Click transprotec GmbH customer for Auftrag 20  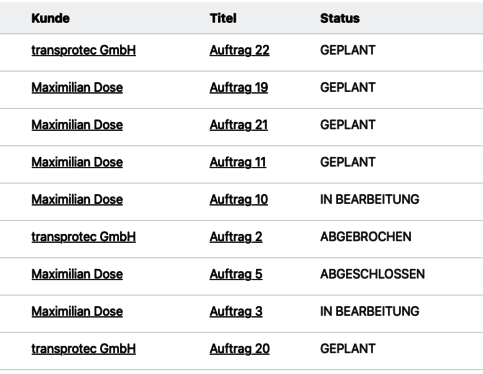click(x=84, y=349)
